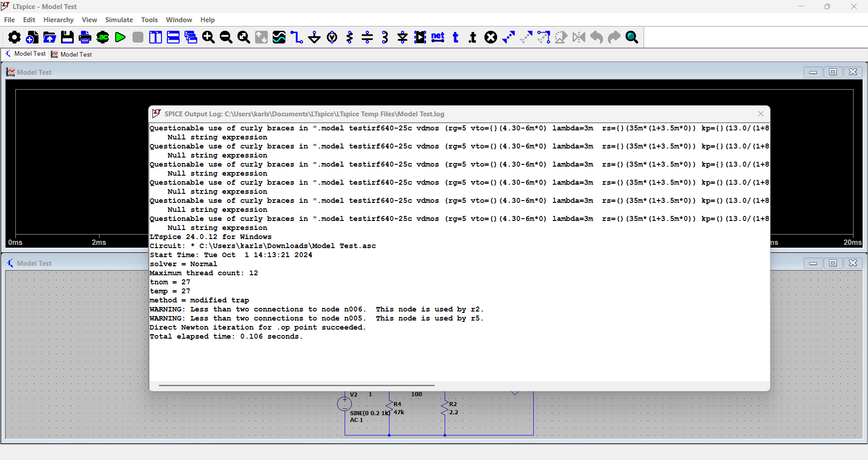868x460 pixels.
Task: Halt the simulation with gray stop button
Action: pyautogui.click(x=138, y=37)
